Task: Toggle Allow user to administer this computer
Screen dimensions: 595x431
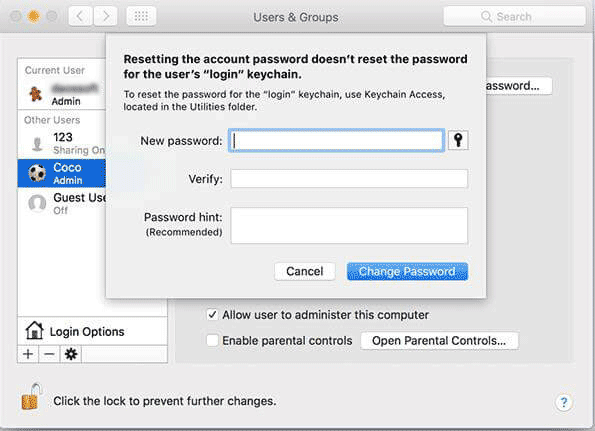Action: [x=212, y=315]
